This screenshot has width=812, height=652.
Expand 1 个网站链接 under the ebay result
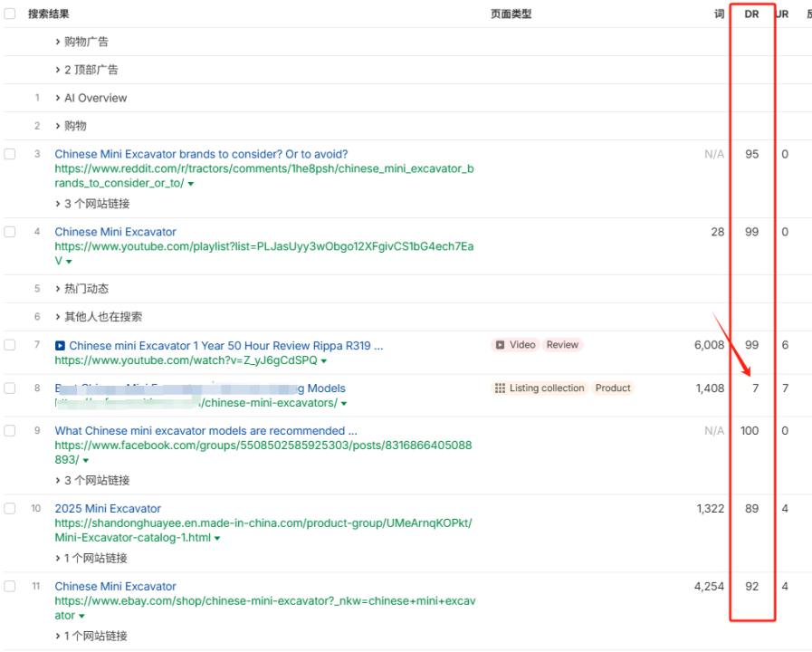tap(91, 636)
